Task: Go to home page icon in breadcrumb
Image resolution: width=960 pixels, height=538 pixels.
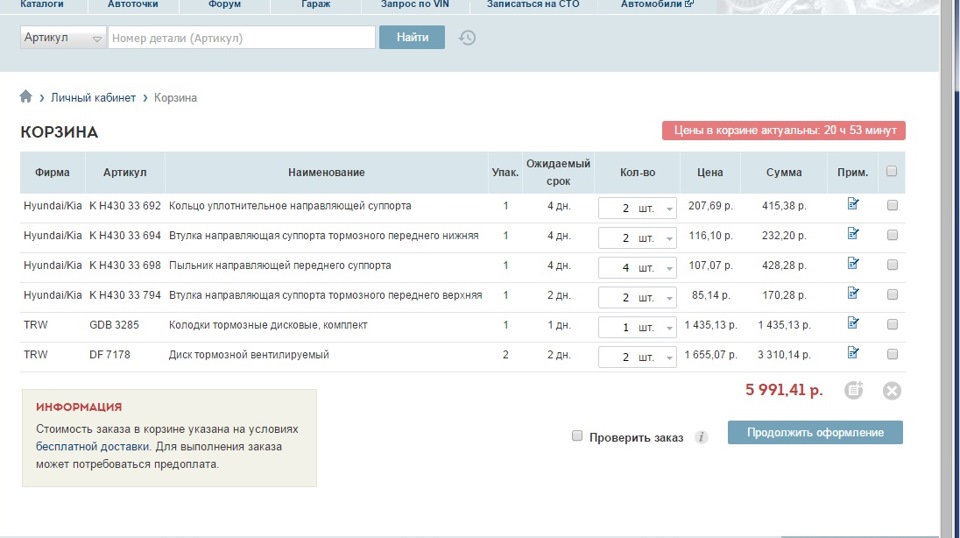Action: 26,97
